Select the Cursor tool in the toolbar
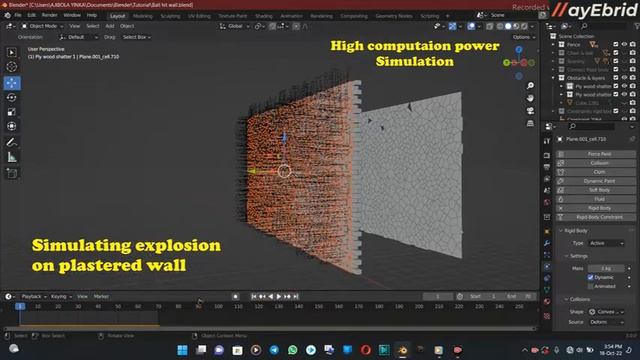The image size is (640, 360). [x=11, y=67]
